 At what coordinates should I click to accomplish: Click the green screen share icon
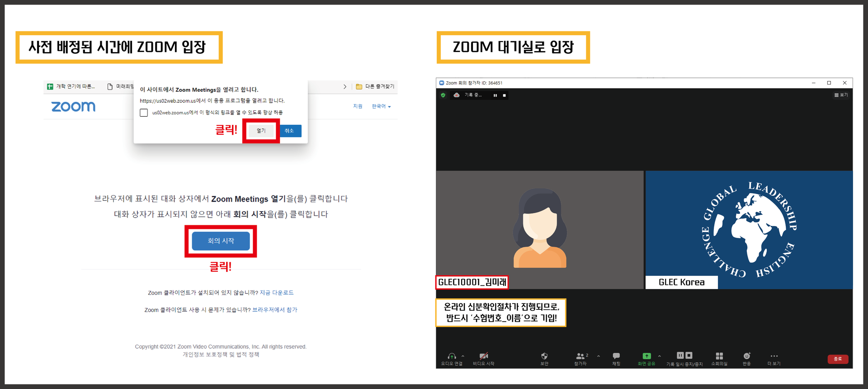[646, 356]
